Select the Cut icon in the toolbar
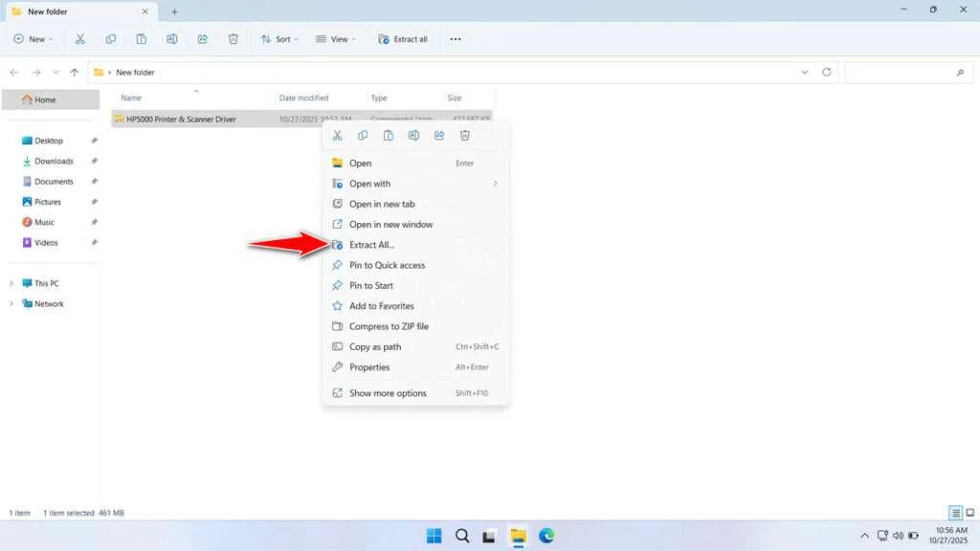The height and width of the screenshot is (551, 980). click(80, 38)
